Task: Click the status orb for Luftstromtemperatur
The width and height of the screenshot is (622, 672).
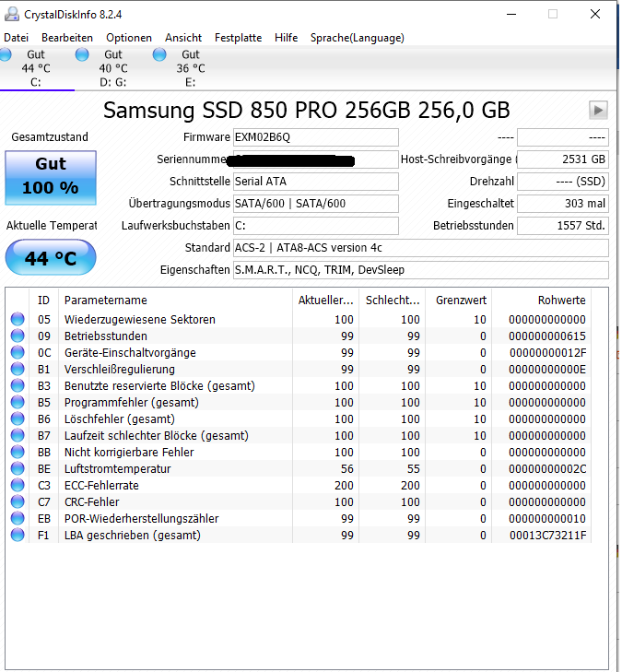Action: pos(18,468)
